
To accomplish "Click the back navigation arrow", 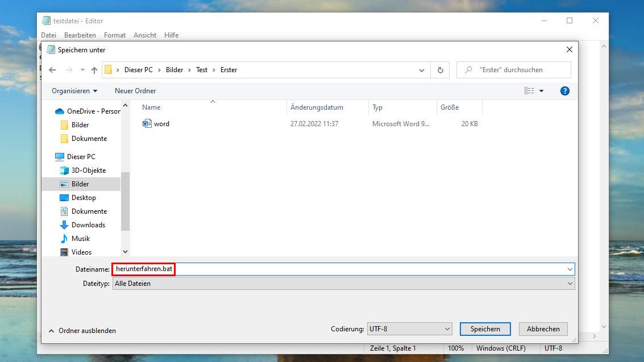I will 52,70.
